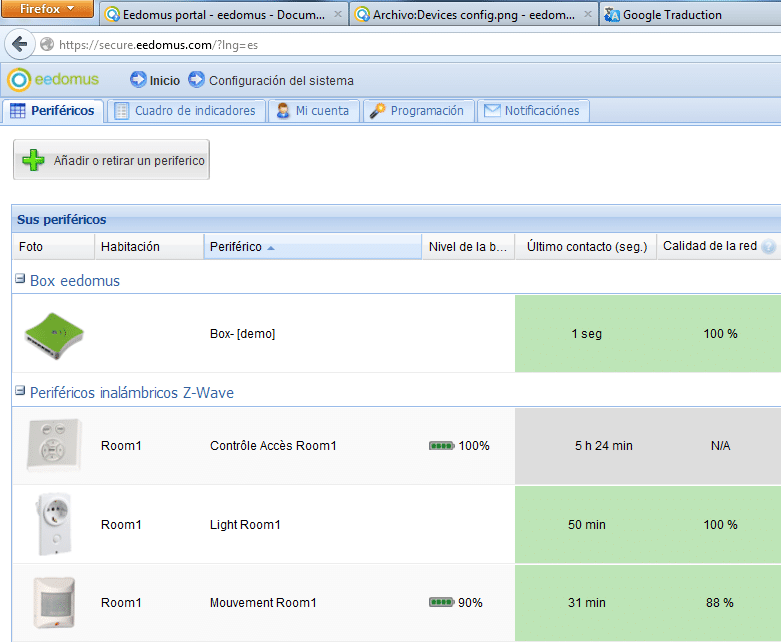Open the Programación tab
Viewport: 781px width, 642px height.
[418, 111]
